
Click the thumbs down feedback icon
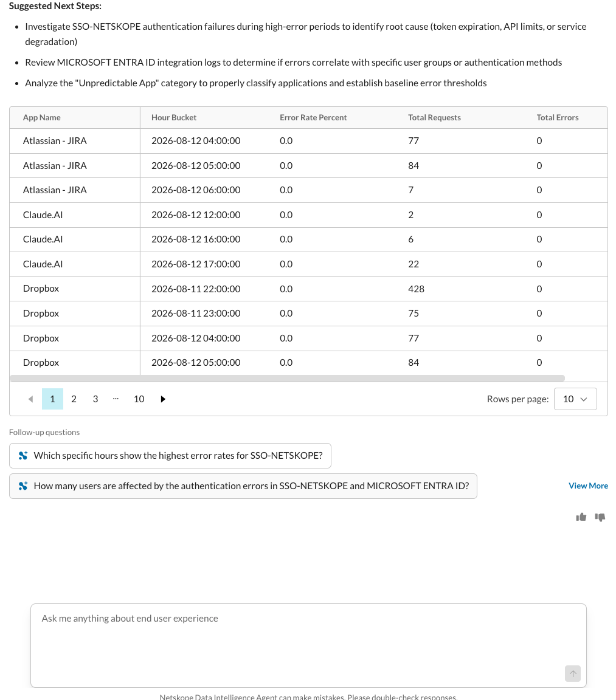click(600, 517)
